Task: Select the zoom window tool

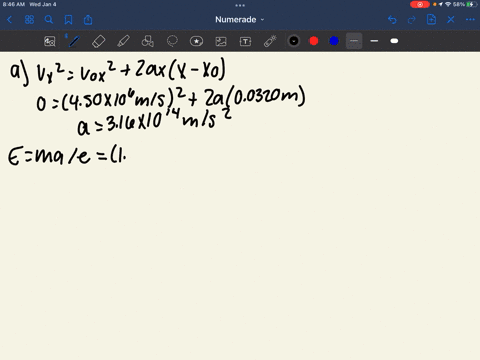Action: (x=50, y=41)
